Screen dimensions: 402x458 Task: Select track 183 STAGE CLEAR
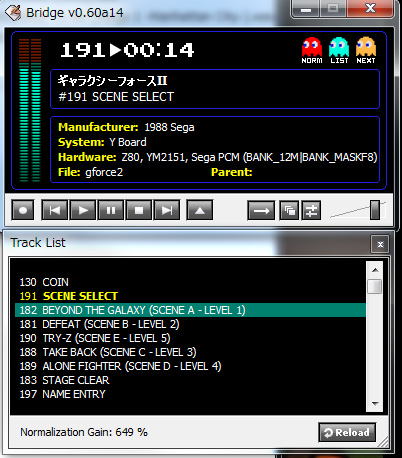pos(190,380)
